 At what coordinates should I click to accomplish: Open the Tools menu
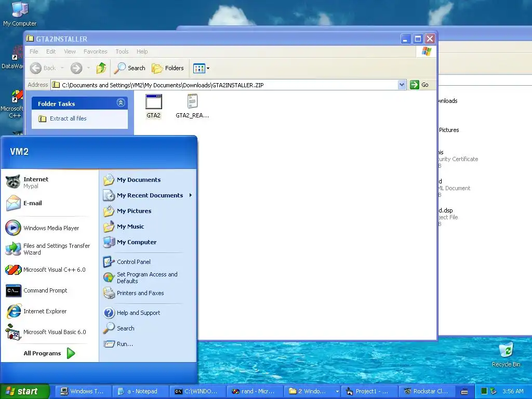122,51
